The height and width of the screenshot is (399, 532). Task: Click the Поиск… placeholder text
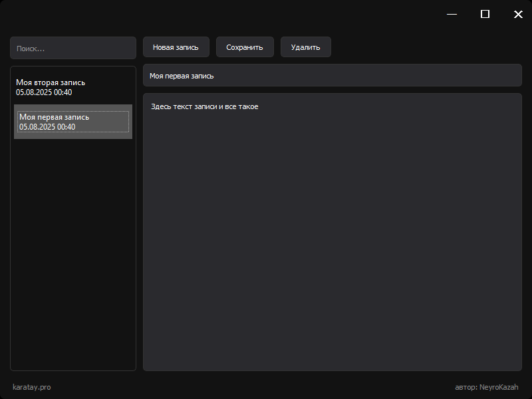point(31,49)
